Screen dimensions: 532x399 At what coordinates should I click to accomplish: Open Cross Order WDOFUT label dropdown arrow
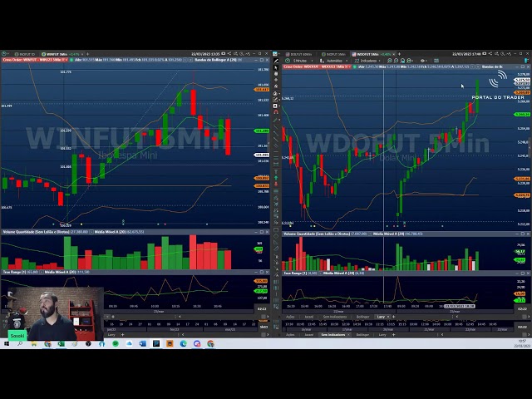pyautogui.click(x=349, y=66)
